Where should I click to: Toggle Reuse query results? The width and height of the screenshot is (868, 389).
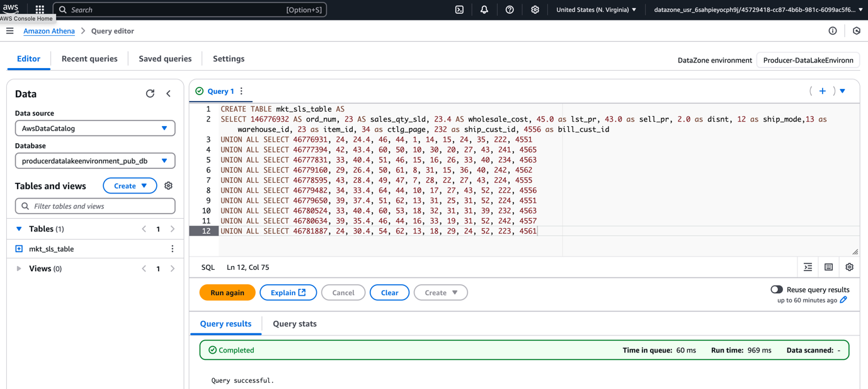coord(775,289)
